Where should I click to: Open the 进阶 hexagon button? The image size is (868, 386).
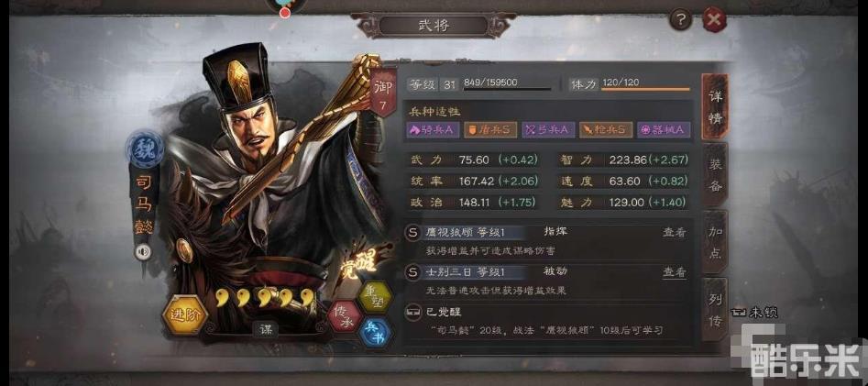click(184, 314)
